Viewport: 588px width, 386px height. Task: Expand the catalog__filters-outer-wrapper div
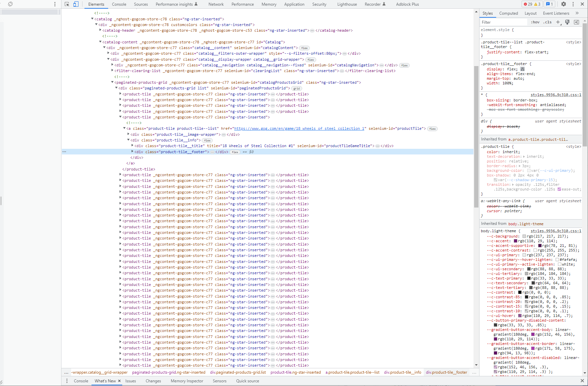coord(108,53)
